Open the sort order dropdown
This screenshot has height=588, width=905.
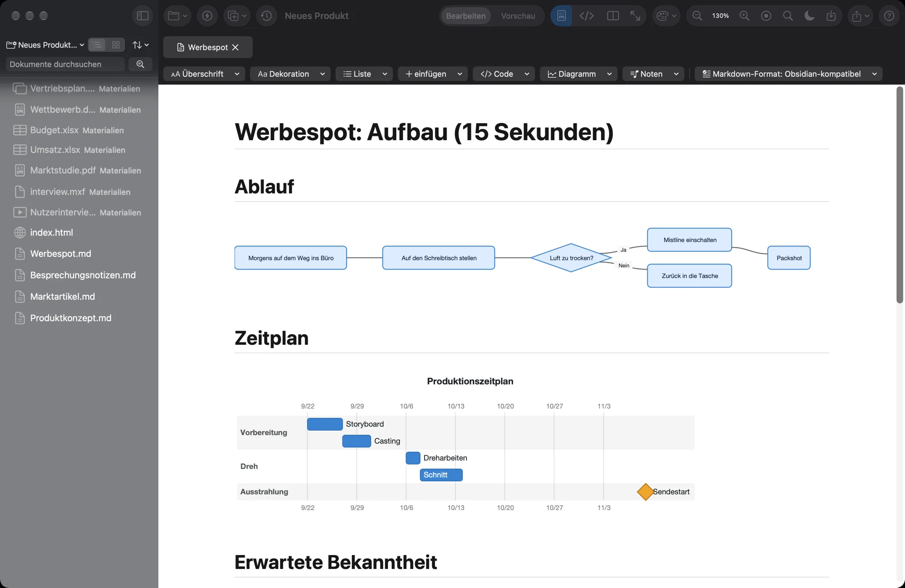click(x=140, y=45)
